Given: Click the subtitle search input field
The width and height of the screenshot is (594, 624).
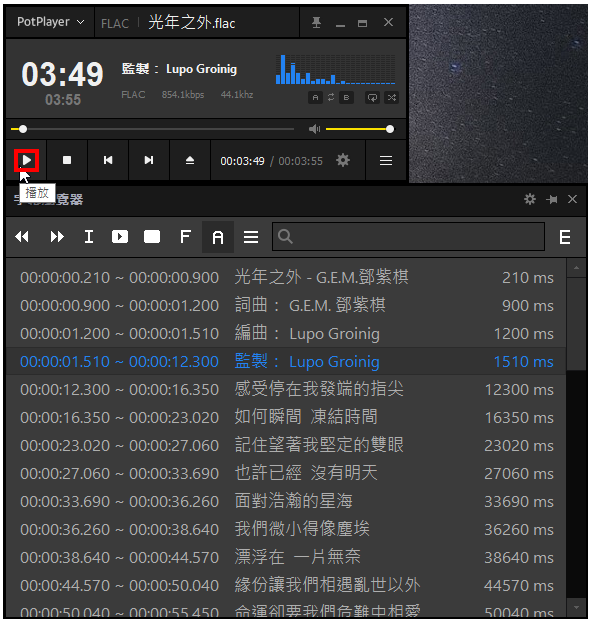Looking at the screenshot, I should coord(408,237).
